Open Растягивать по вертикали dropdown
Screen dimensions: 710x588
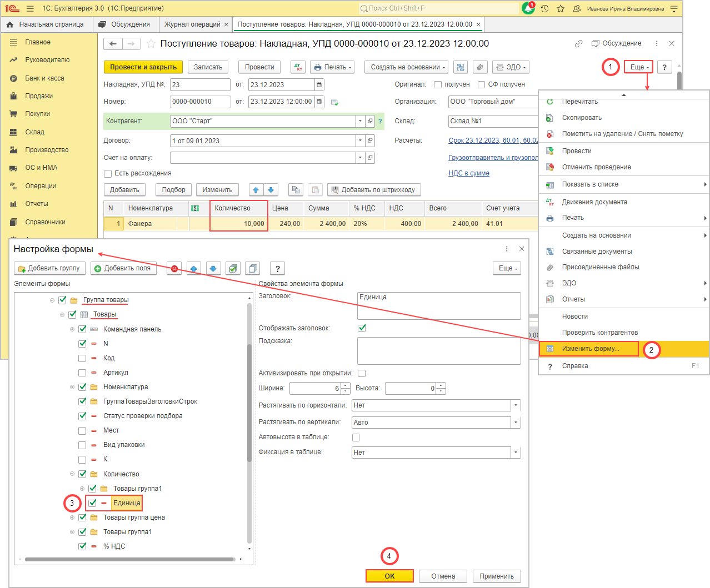pos(516,423)
